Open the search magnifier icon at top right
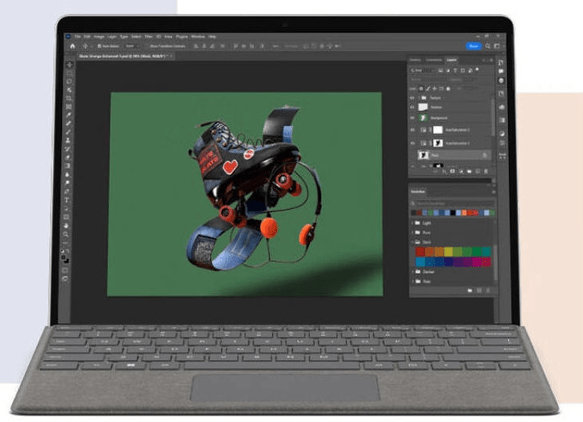583x422 pixels. pos(488,46)
